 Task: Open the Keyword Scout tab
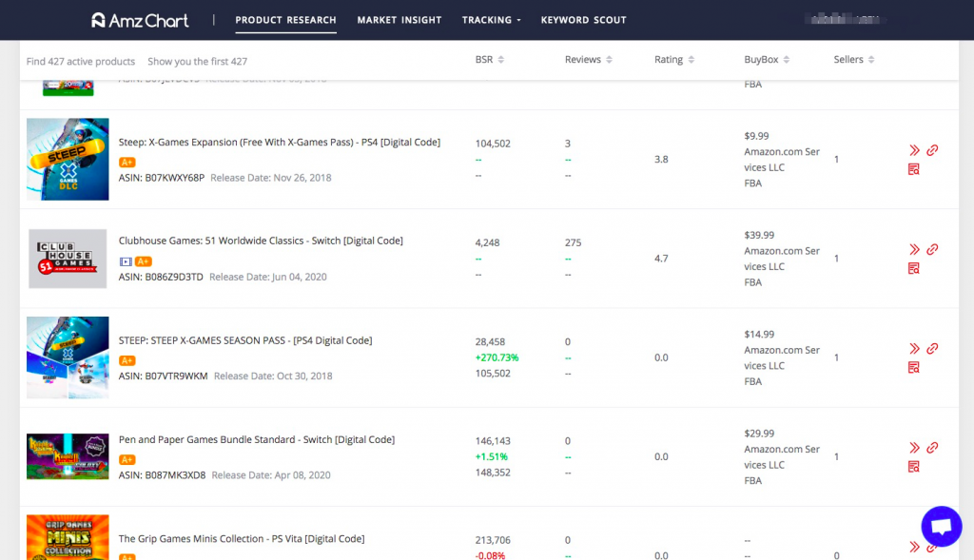pos(583,20)
